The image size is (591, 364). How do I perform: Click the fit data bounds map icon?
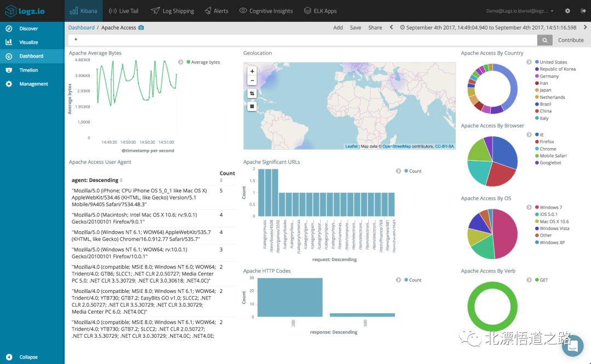click(x=252, y=93)
